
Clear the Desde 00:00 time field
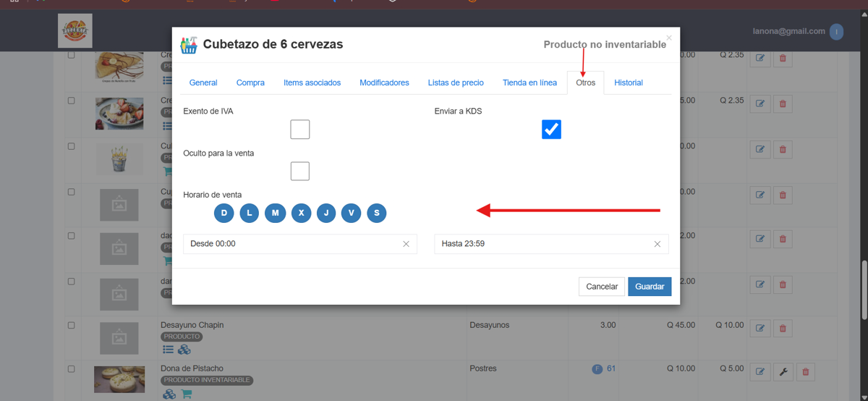pos(406,244)
